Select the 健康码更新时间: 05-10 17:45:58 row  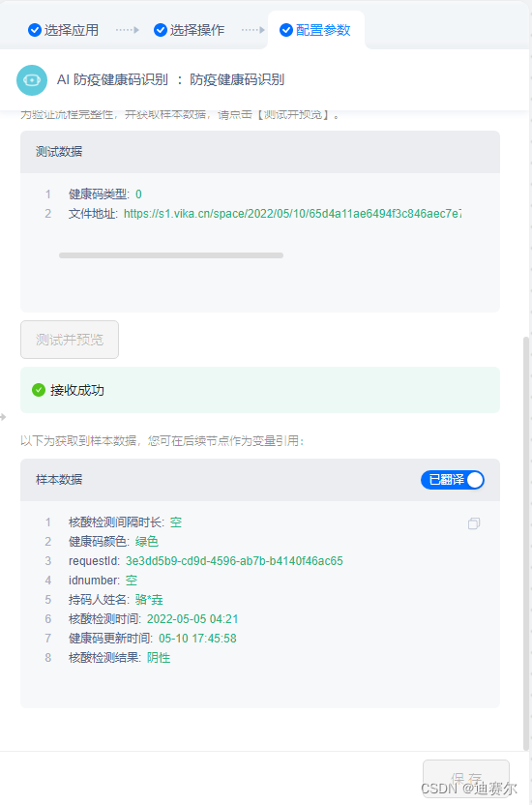[x=153, y=639]
